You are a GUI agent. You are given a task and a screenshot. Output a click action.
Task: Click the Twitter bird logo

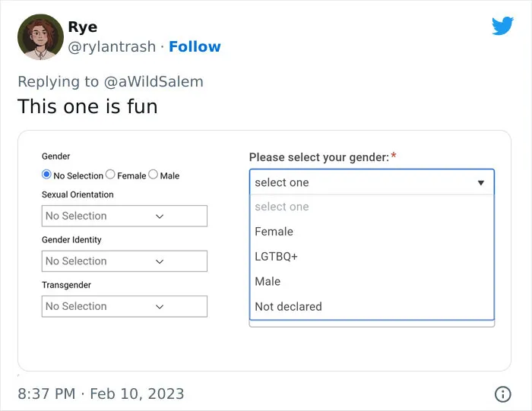(502, 25)
